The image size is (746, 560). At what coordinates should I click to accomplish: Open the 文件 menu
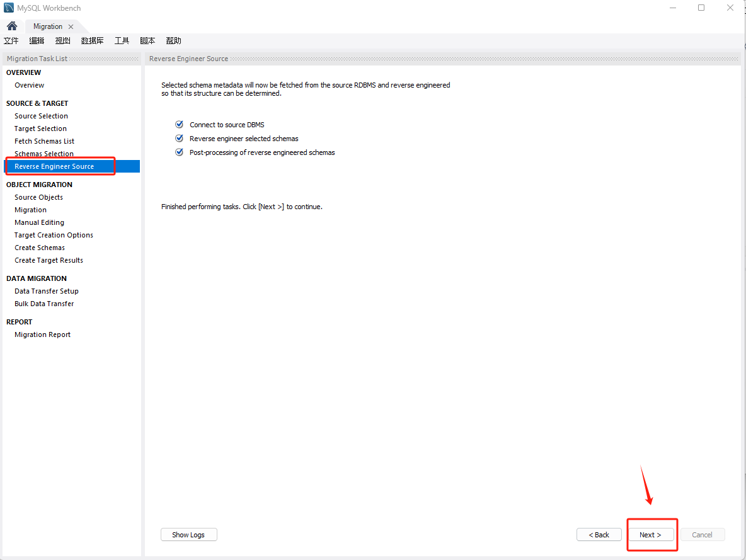tap(11, 40)
